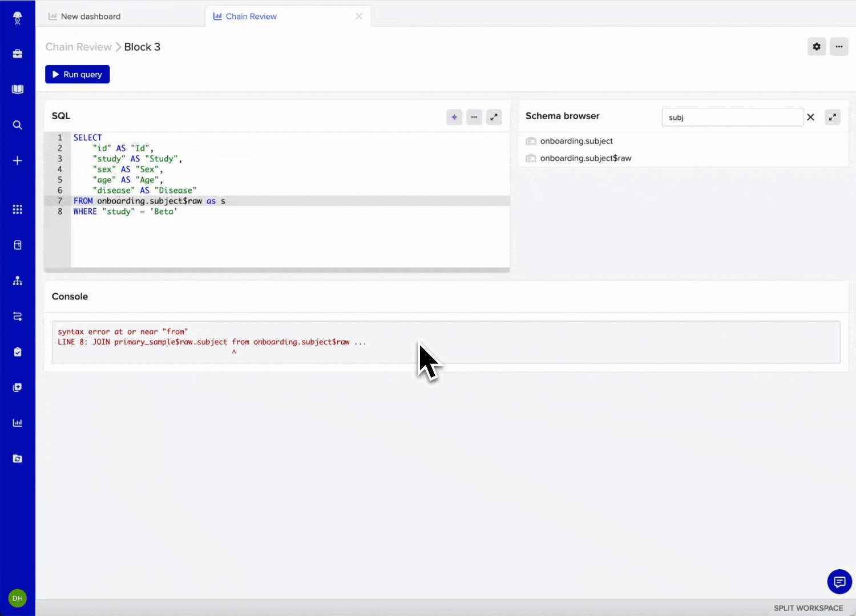The image size is (856, 616).
Task: Expand the Schema browser panel
Action: (833, 117)
